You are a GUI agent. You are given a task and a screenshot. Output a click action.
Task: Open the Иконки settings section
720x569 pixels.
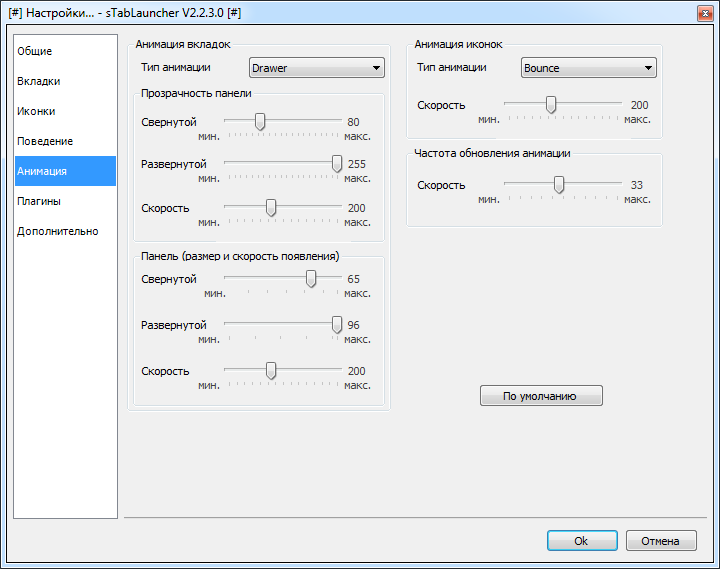pos(65,111)
